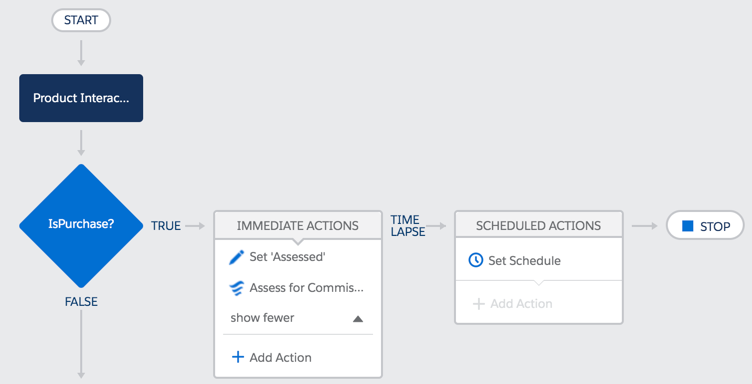Image resolution: width=752 pixels, height=384 pixels.
Task: Click the IMMEDIATE ACTIONS header
Action: pyautogui.click(x=297, y=225)
